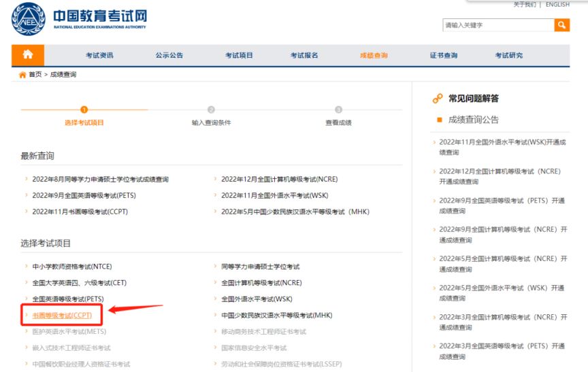Click the search keyword input field
588x372 pixels.
(x=498, y=25)
